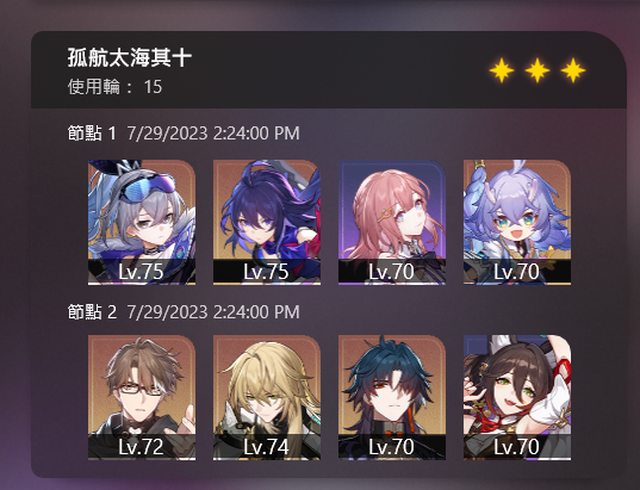Click the first gold star icon

point(502,70)
